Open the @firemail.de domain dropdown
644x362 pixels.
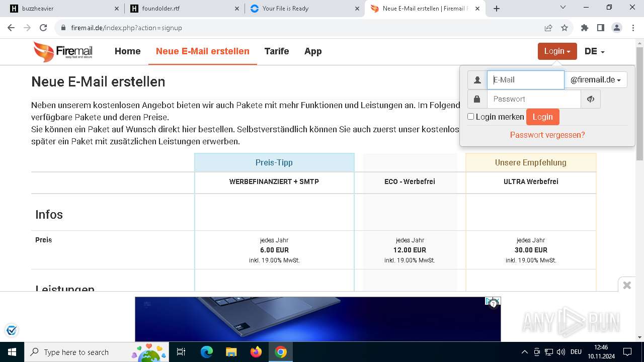[x=596, y=80]
